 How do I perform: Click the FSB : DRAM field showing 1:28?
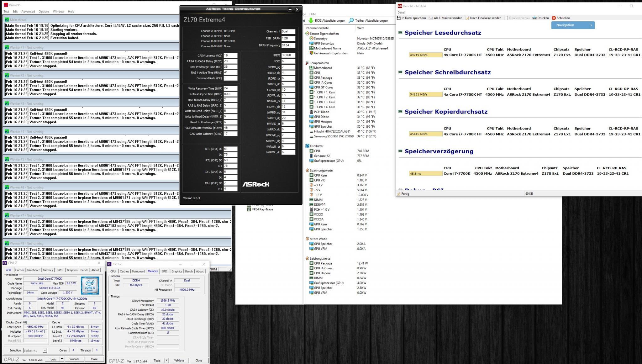click(288, 39)
